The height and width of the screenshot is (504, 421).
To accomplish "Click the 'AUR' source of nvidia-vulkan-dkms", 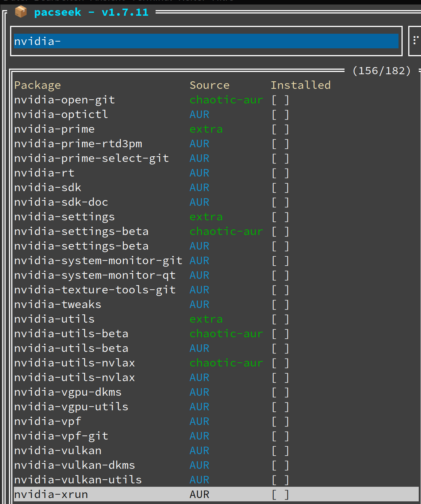I will click(199, 465).
